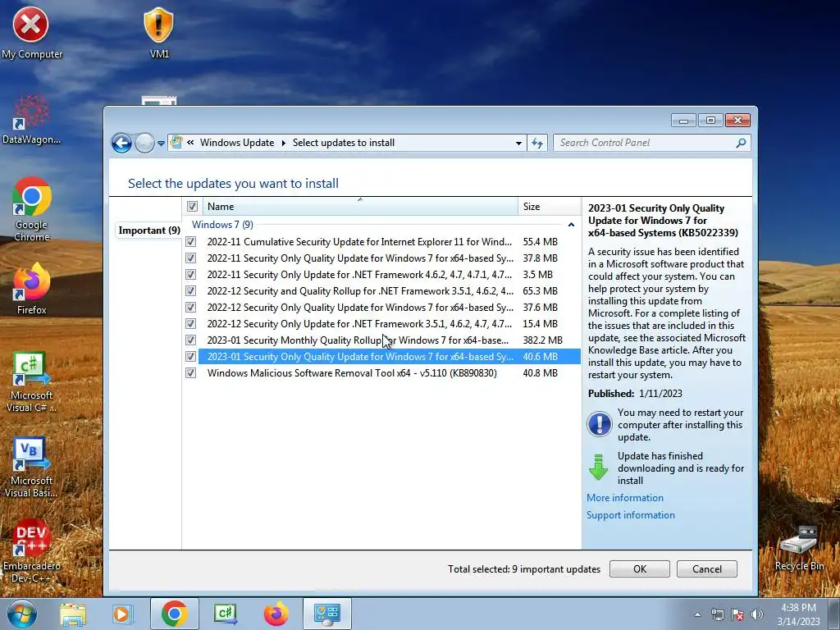This screenshot has width=840, height=630.
Task: Open Visual C# from the taskbar
Action: click(x=225, y=614)
